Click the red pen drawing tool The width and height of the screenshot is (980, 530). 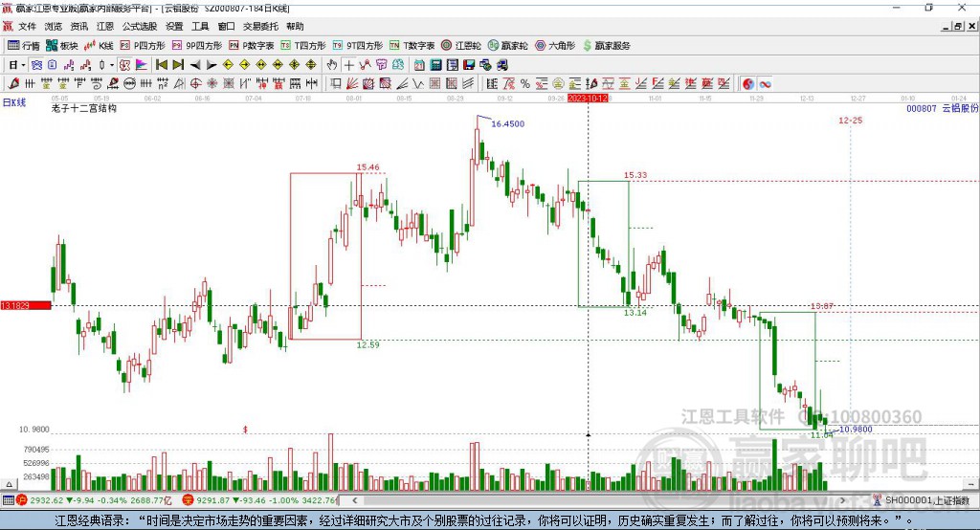13,83
